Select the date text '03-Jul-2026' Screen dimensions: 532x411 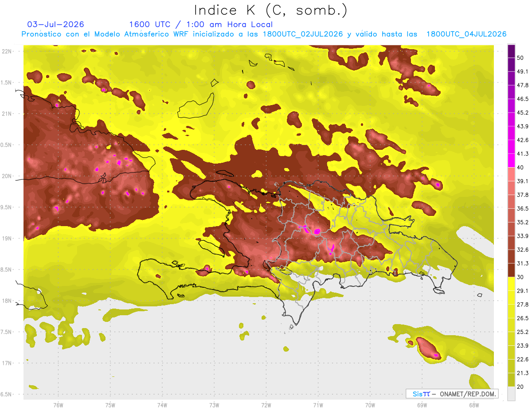click(55, 24)
